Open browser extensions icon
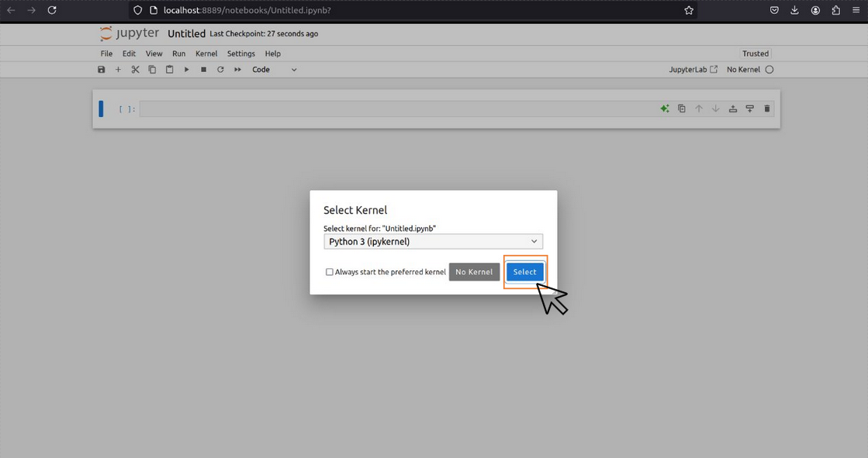868x458 pixels. pyautogui.click(x=836, y=10)
